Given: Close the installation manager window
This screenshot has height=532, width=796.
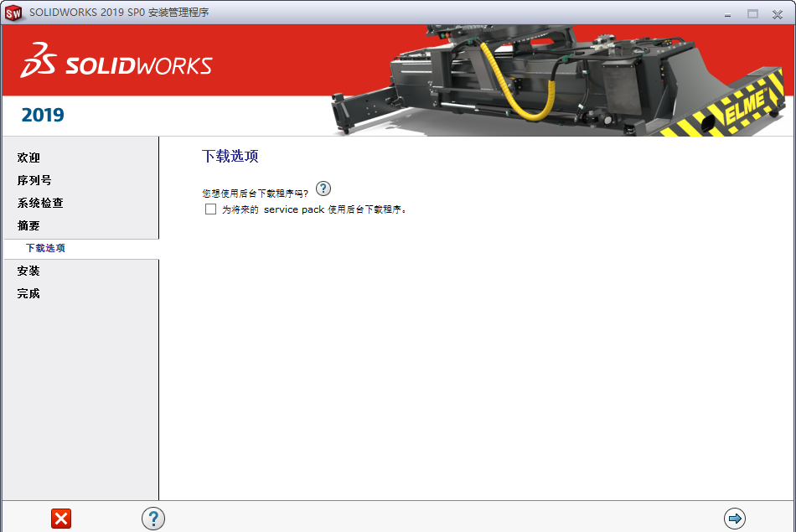Looking at the screenshot, I should coord(778,14).
